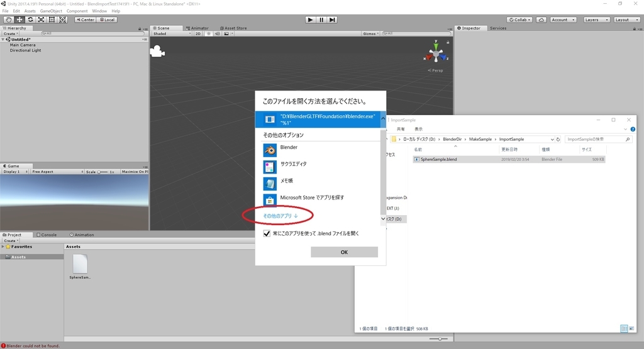Click the Pause button

pos(321,19)
